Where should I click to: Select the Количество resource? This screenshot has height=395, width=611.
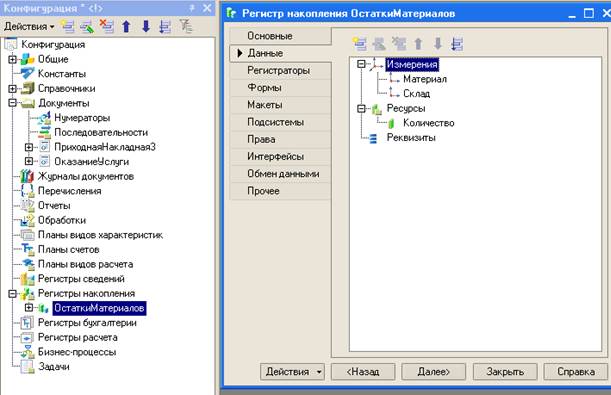point(429,123)
